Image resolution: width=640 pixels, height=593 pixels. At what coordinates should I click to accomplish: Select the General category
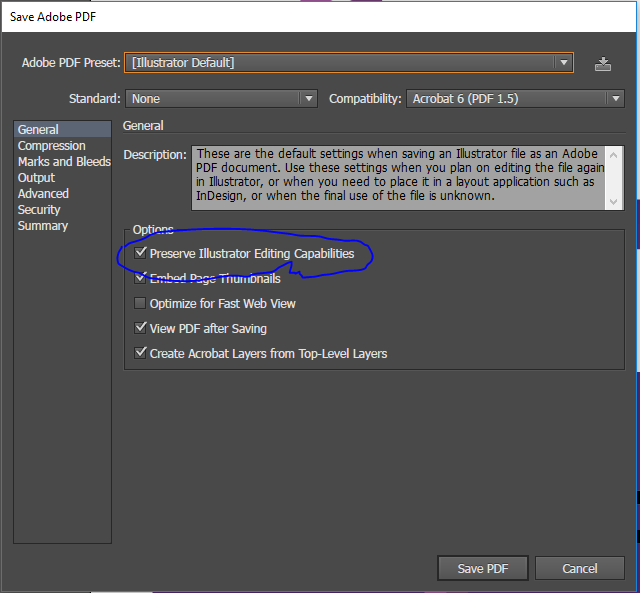(62, 129)
